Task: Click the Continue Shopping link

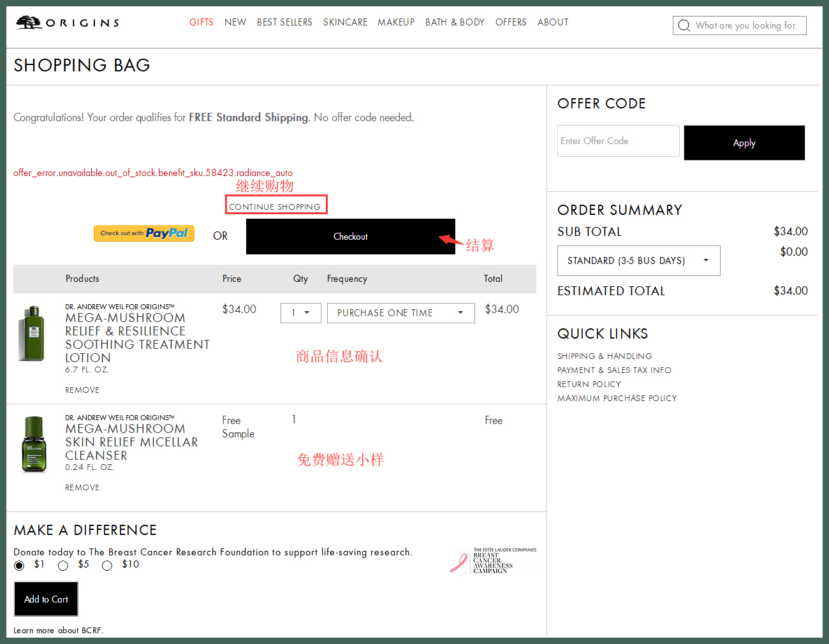Action: point(275,207)
